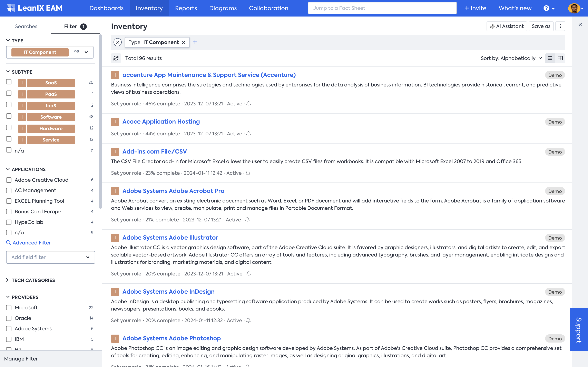Open the Advanced Filter link
The width and height of the screenshot is (588, 367).
click(x=32, y=243)
